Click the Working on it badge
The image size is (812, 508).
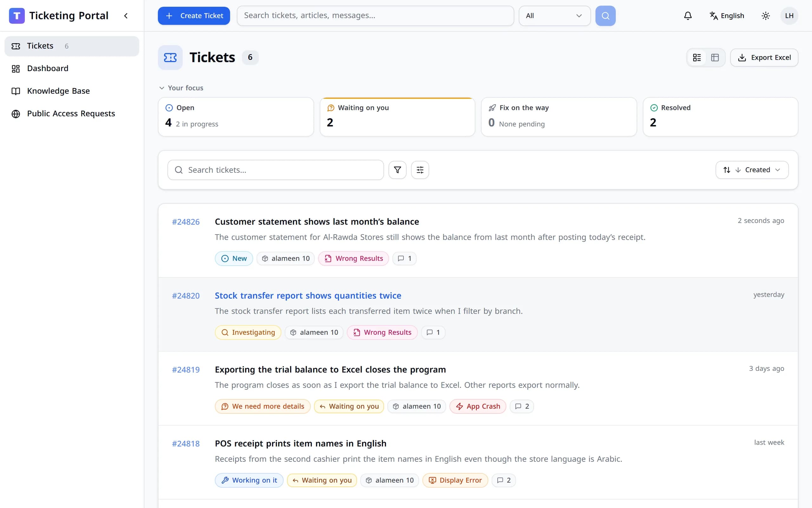click(249, 480)
